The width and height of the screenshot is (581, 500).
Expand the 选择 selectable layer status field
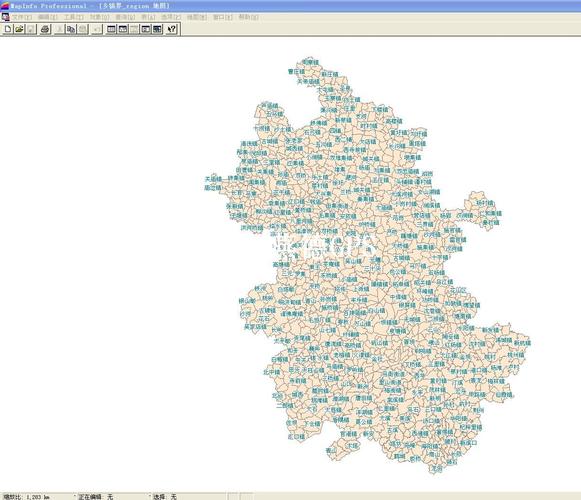click(x=189, y=497)
